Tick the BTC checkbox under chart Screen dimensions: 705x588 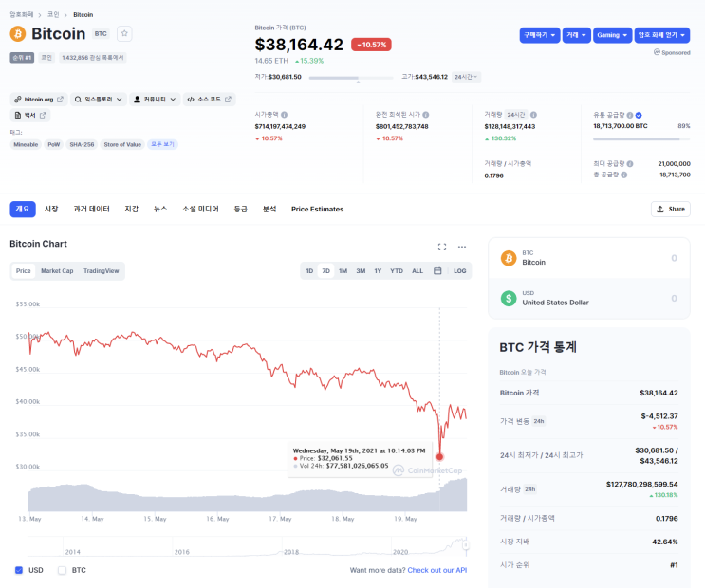point(62,570)
